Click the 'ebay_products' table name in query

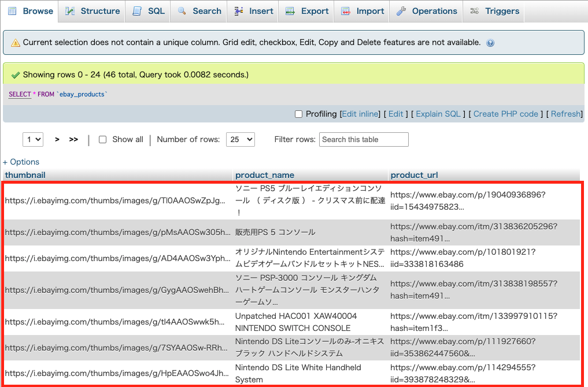pyautogui.click(x=82, y=94)
